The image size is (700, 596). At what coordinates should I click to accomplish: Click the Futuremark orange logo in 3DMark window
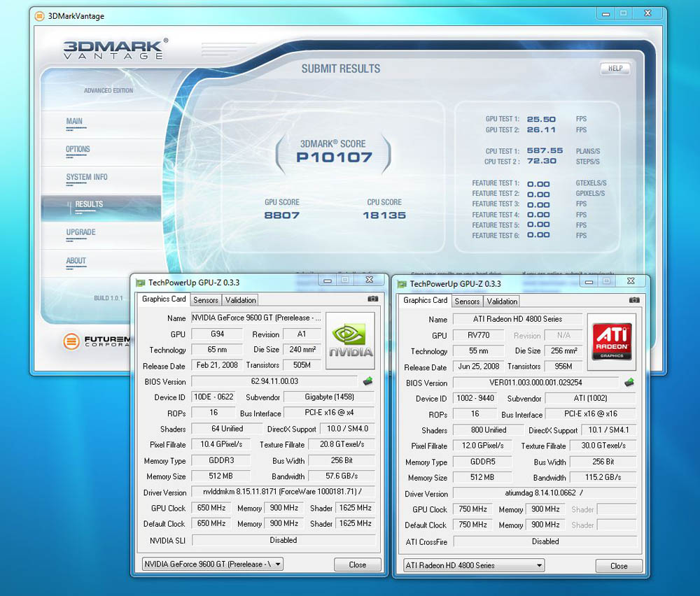pos(71,341)
